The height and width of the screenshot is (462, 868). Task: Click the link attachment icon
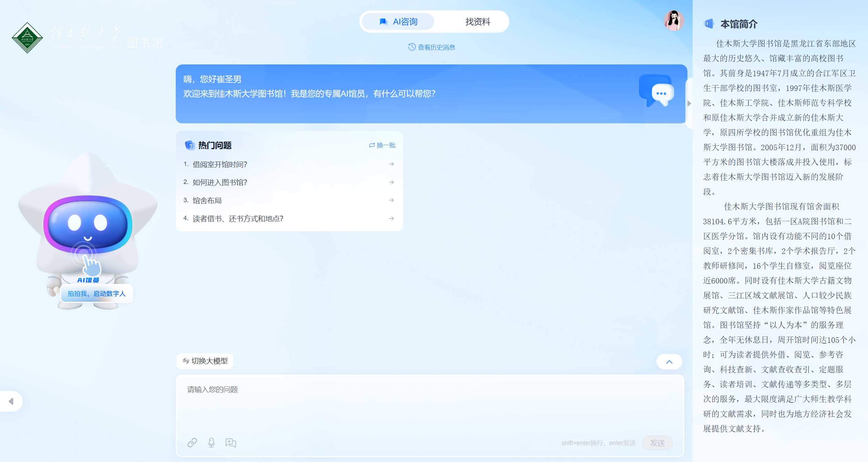click(192, 442)
